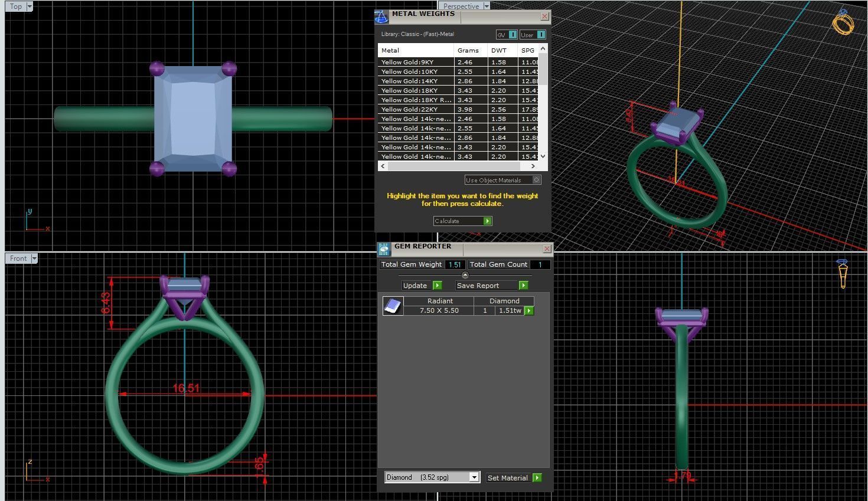Screen dimensions: 868x501
Task: Click green arrow beside Save Report
Action: coord(523,286)
